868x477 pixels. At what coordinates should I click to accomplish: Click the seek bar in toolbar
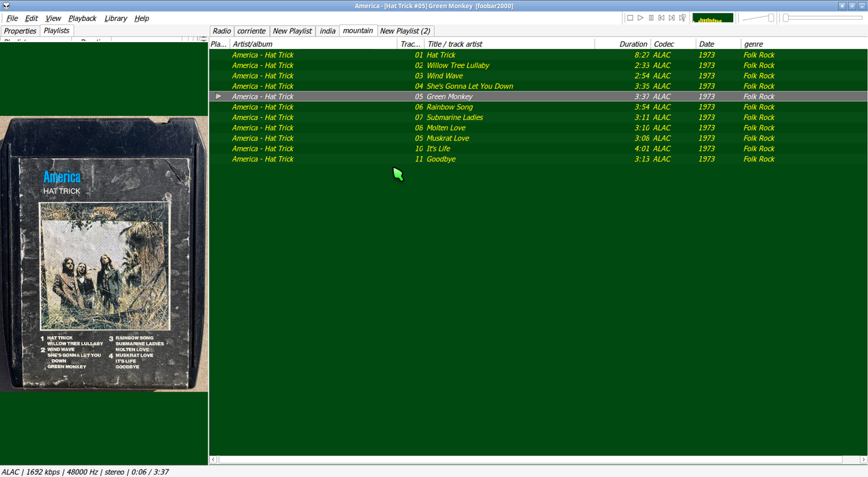point(823,18)
